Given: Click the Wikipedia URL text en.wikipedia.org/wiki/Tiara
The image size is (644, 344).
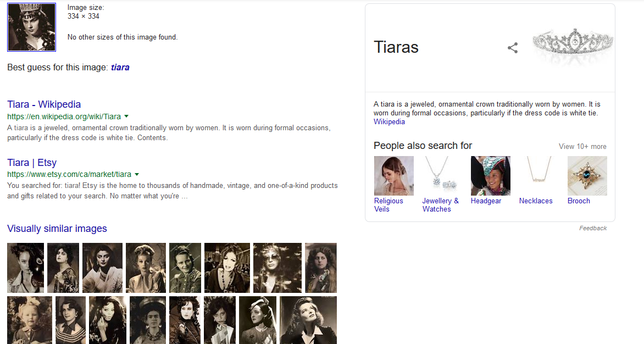Looking at the screenshot, I should (x=64, y=116).
